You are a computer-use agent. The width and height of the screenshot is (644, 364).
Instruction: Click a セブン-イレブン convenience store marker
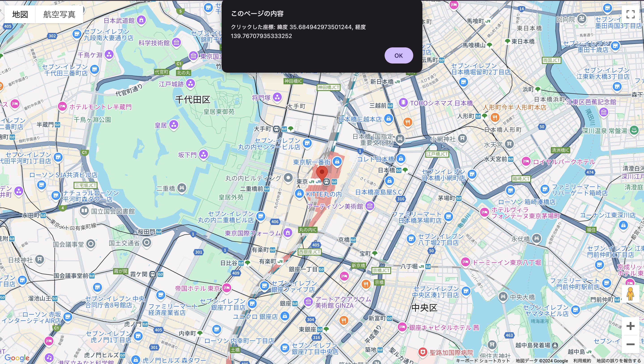[307, 143]
